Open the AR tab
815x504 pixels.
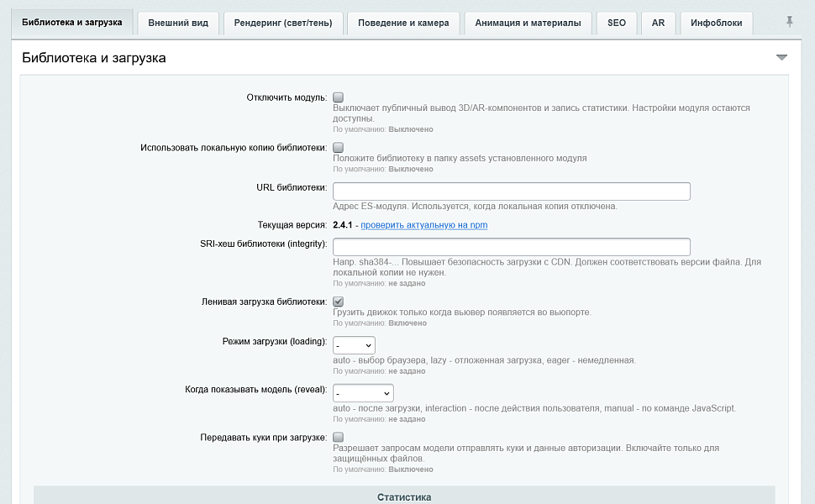pos(658,23)
